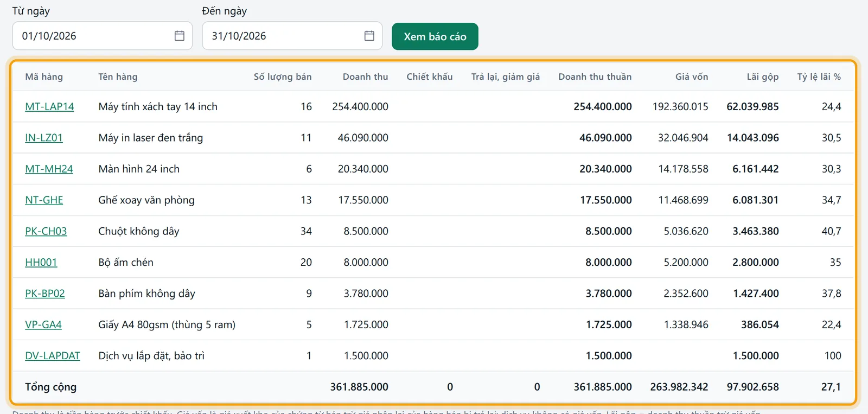Open item link DV-LAPDAT
868x414 pixels.
coord(53,356)
